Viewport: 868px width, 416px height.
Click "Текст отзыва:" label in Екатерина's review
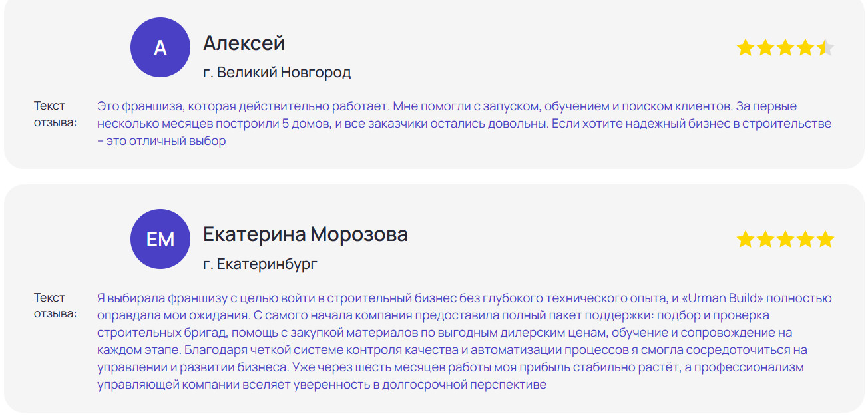(x=55, y=306)
